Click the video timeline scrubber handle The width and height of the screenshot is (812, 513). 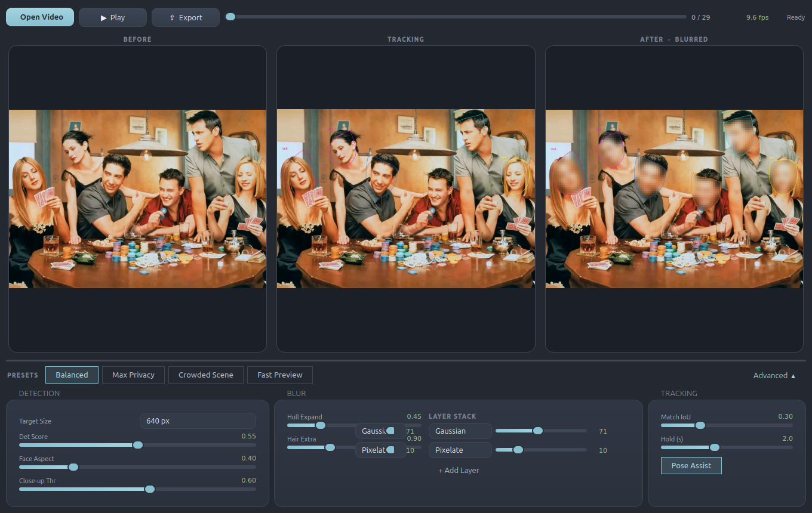pos(230,17)
